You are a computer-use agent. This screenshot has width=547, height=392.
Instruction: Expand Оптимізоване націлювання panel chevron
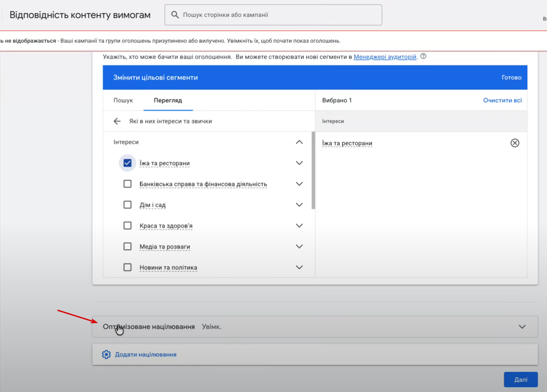coord(522,327)
